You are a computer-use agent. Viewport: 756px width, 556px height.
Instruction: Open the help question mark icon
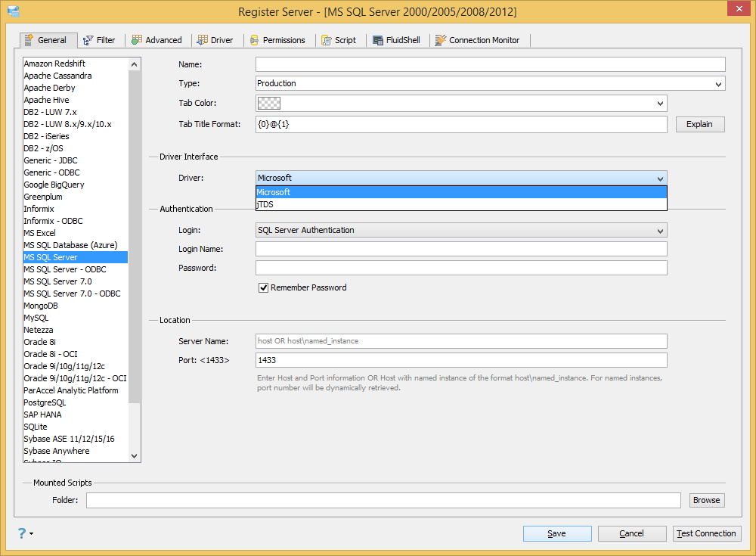click(x=22, y=533)
